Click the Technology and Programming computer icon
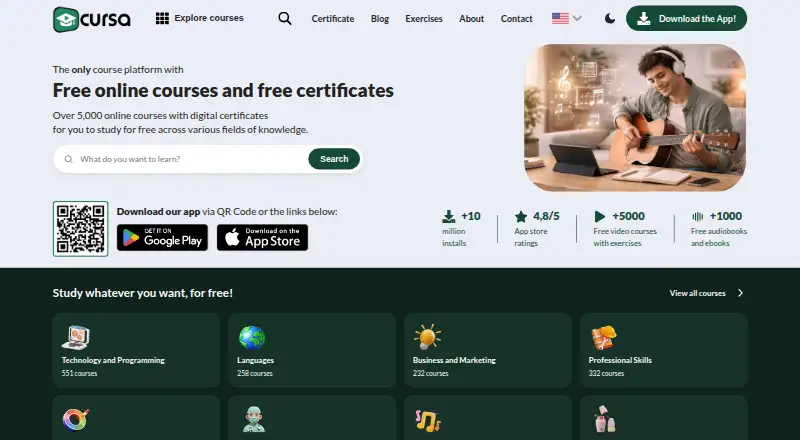The image size is (800, 440). 76,337
